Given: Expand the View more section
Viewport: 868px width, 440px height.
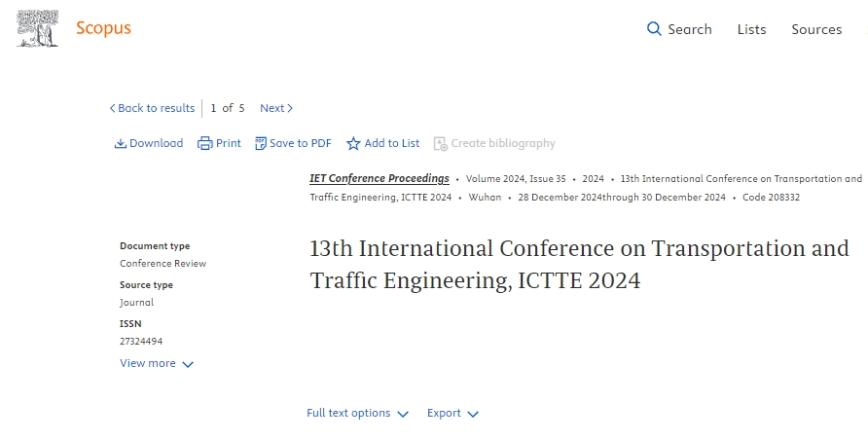Looking at the screenshot, I should pyautogui.click(x=157, y=364).
